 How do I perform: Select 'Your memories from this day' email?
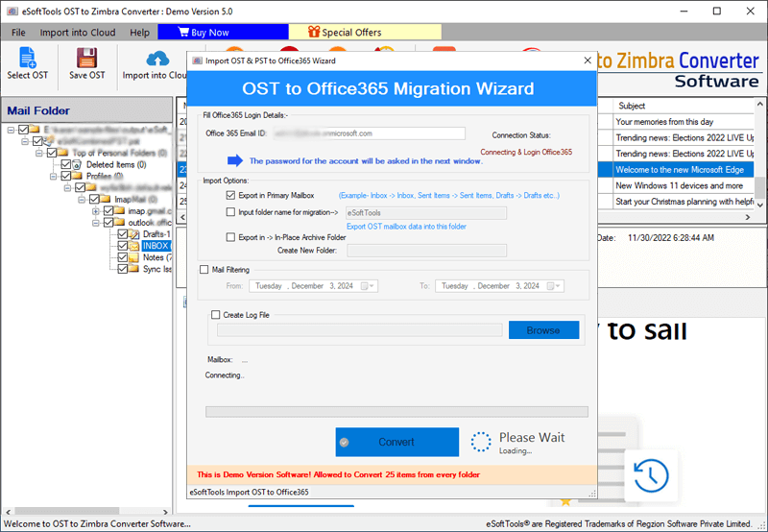tap(684, 122)
